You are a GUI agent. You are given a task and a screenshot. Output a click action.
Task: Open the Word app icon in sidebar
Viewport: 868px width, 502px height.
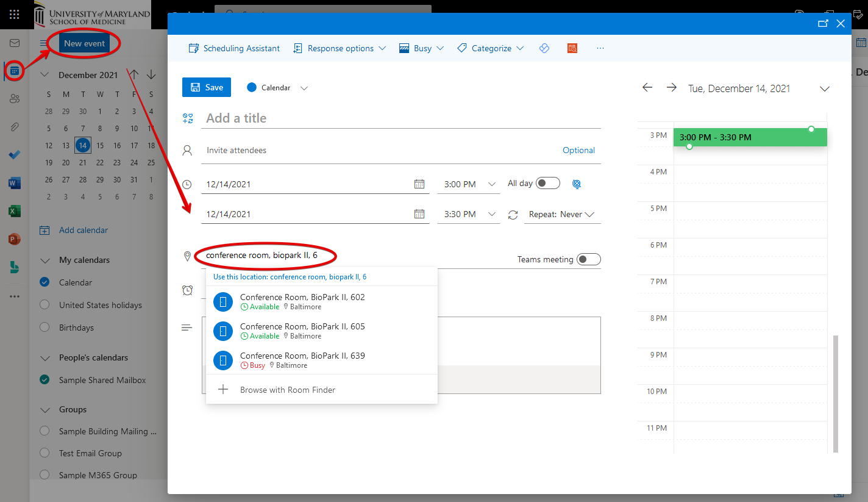(15, 183)
